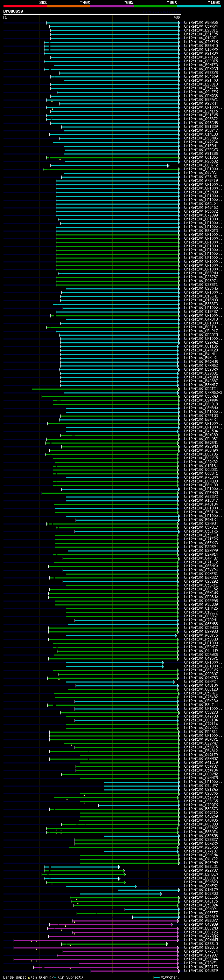Click the orange ~40% identity legend bar
The height and width of the screenshot is (980, 224).
pos(69,6)
